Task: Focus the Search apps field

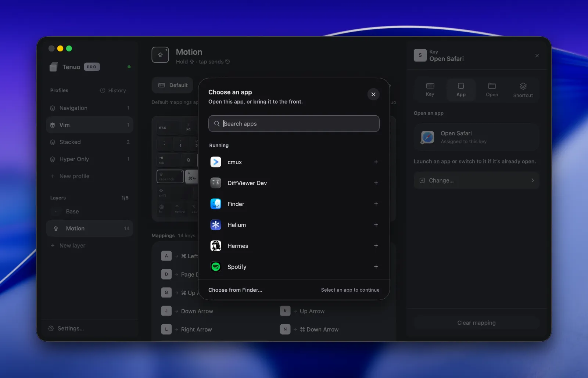Action: [294, 124]
